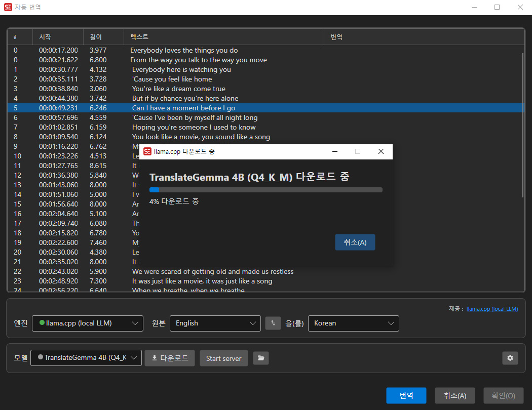Click the '4% 다운로드 중' status text
Image resolution: width=532 pixels, height=410 pixels.
[174, 201]
